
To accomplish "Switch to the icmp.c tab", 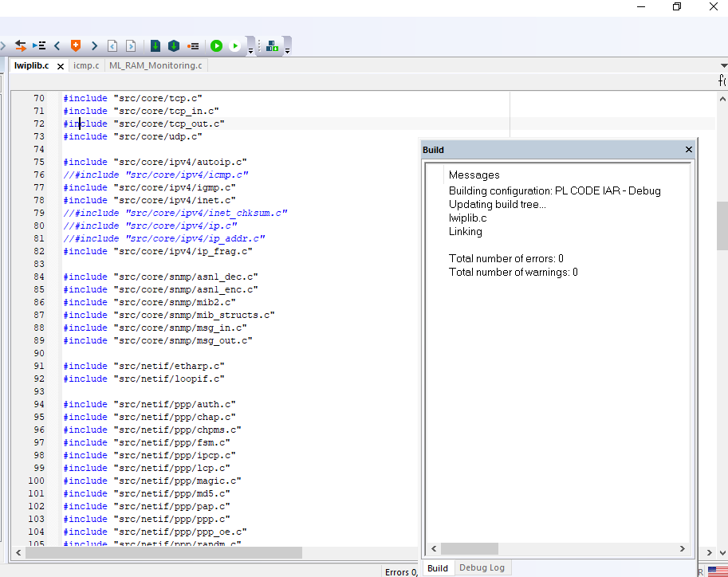I will click(x=86, y=65).
